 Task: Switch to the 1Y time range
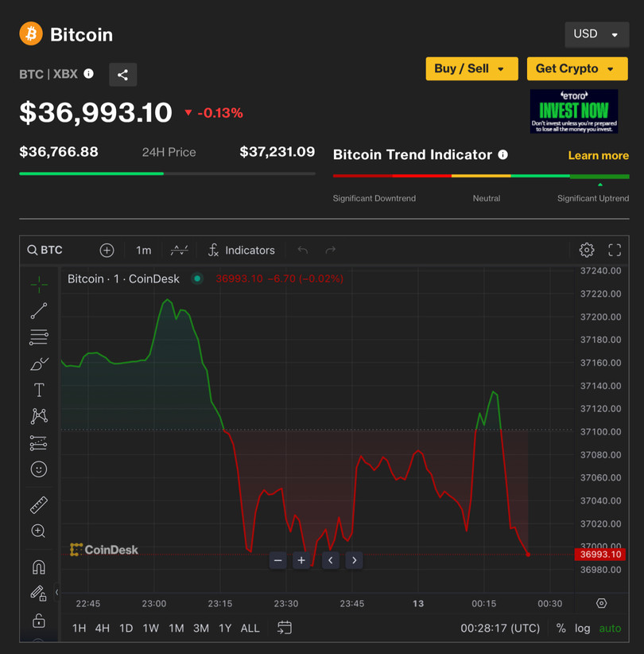coord(225,628)
